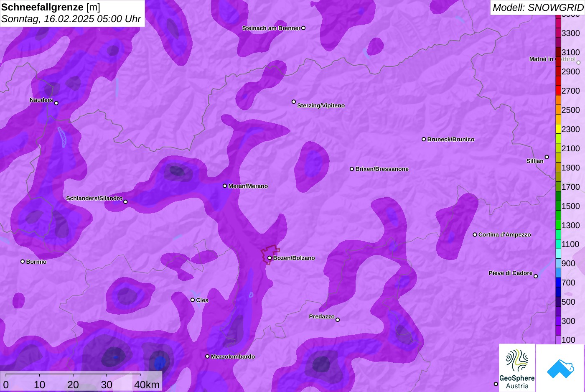Click the Sillian marker circle
The height and width of the screenshot is (392, 585).
tap(547, 157)
